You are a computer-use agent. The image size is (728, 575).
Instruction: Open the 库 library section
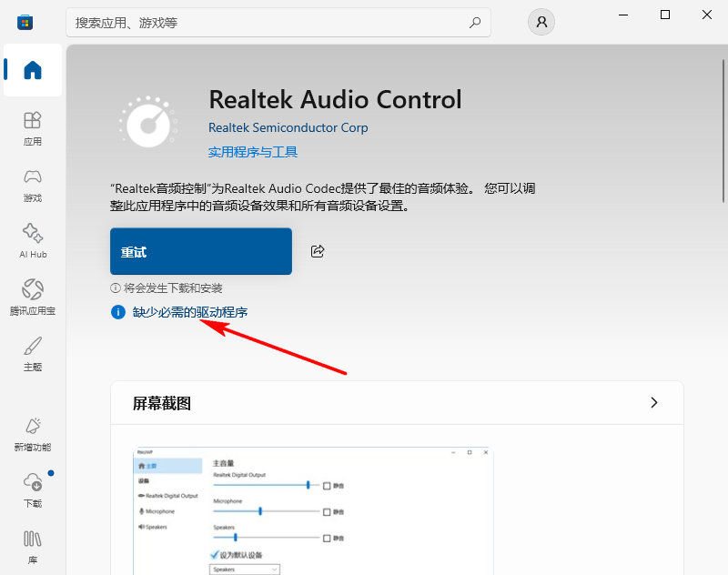coord(33,548)
